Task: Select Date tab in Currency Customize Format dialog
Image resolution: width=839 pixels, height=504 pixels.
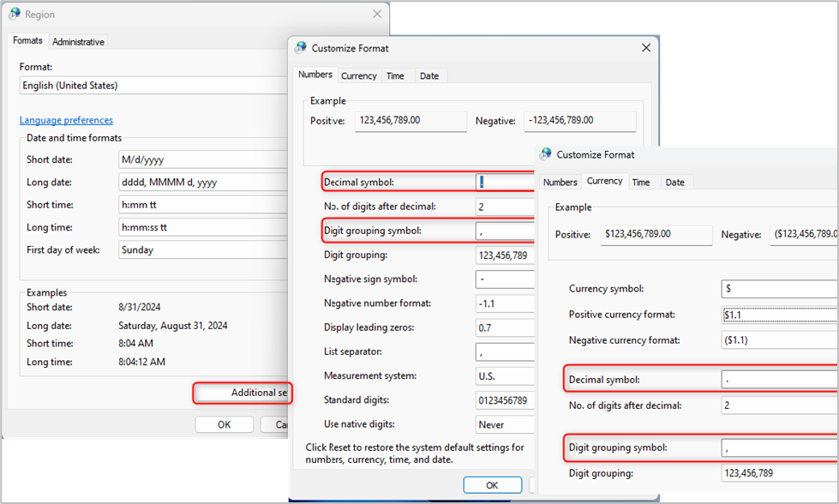Action: point(674,183)
